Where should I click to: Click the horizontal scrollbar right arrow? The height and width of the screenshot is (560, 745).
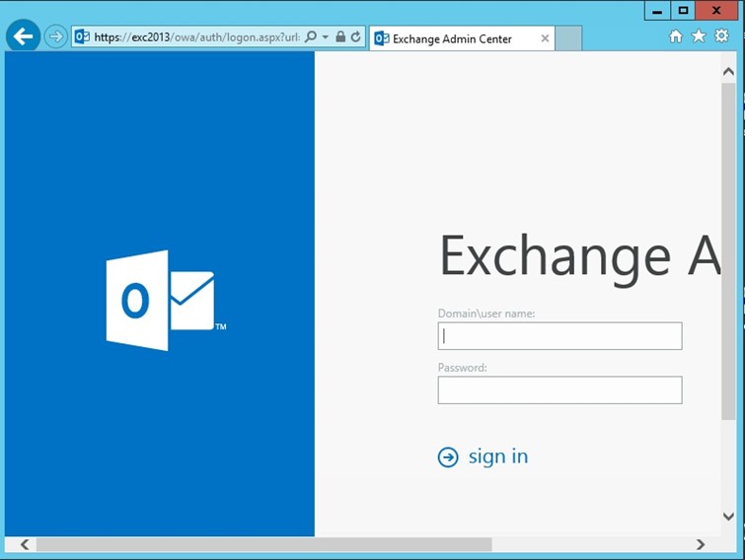click(x=701, y=544)
